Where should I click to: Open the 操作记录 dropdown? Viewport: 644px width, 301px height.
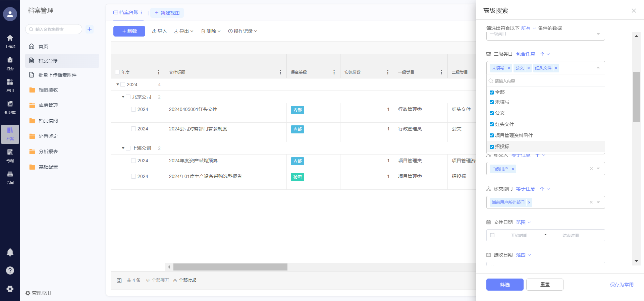(x=243, y=31)
